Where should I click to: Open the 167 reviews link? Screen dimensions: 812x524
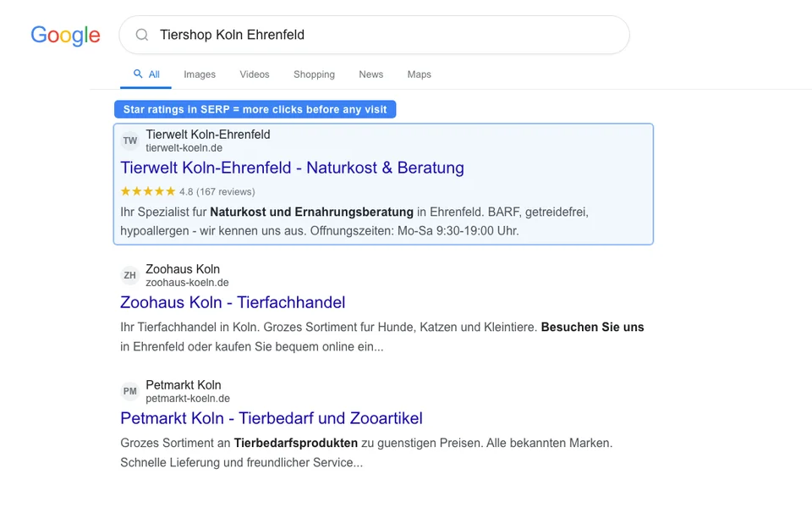[x=225, y=191]
